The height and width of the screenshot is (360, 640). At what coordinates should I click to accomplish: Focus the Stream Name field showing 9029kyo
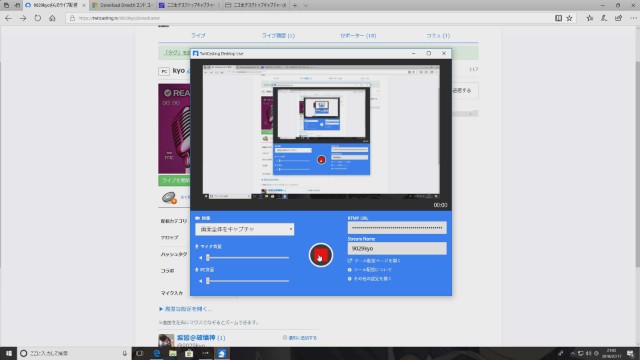click(x=397, y=248)
